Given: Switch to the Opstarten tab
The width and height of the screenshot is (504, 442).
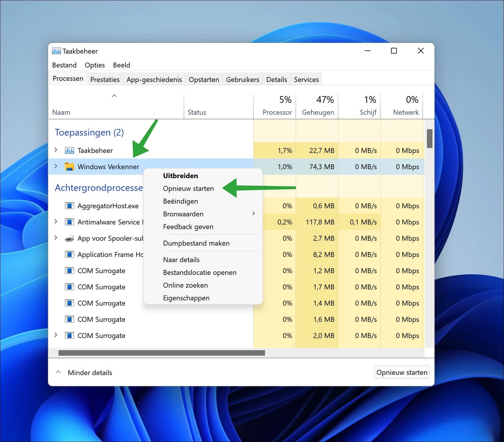Looking at the screenshot, I should pos(204,80).
